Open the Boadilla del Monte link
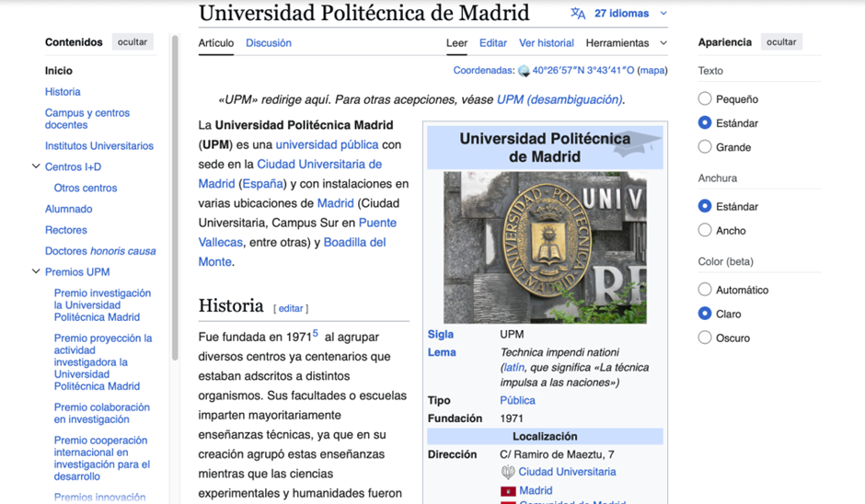The image size is (865, 504). coord(292,252)
